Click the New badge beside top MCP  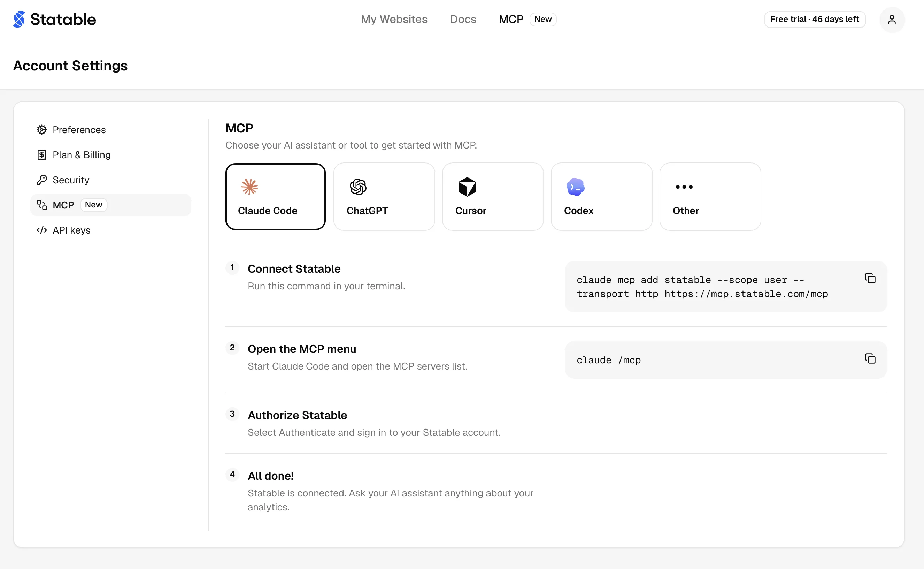point(543,19)
